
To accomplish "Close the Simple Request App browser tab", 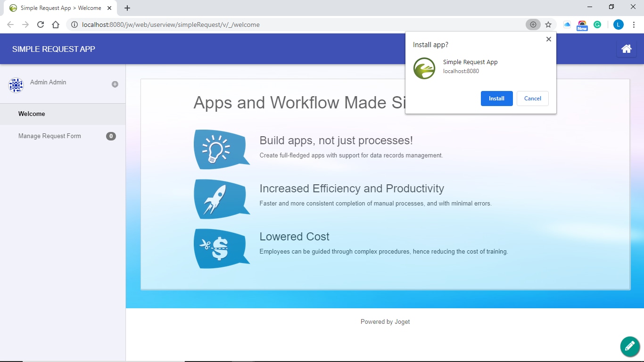I will coord(109,8).
